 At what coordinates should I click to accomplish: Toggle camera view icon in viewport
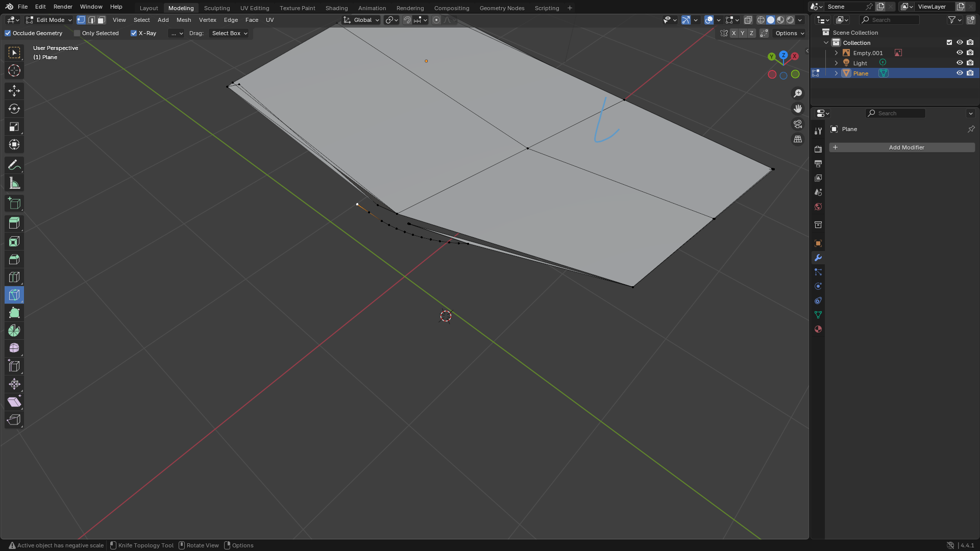[x=798, y=124]
